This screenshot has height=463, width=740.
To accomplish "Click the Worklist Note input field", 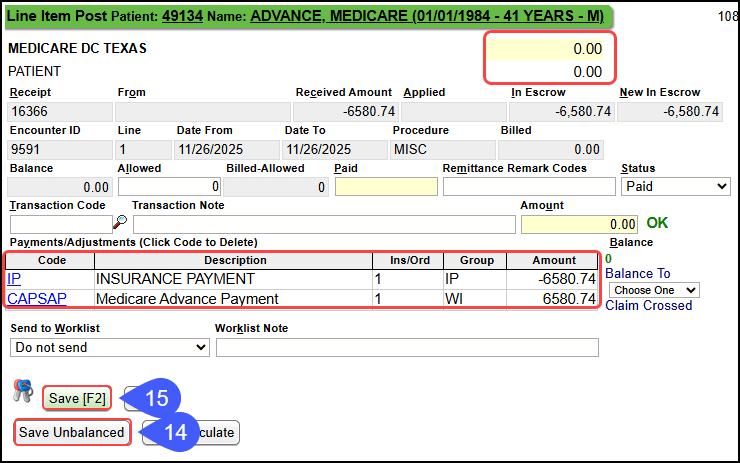I will click(407, 347).
